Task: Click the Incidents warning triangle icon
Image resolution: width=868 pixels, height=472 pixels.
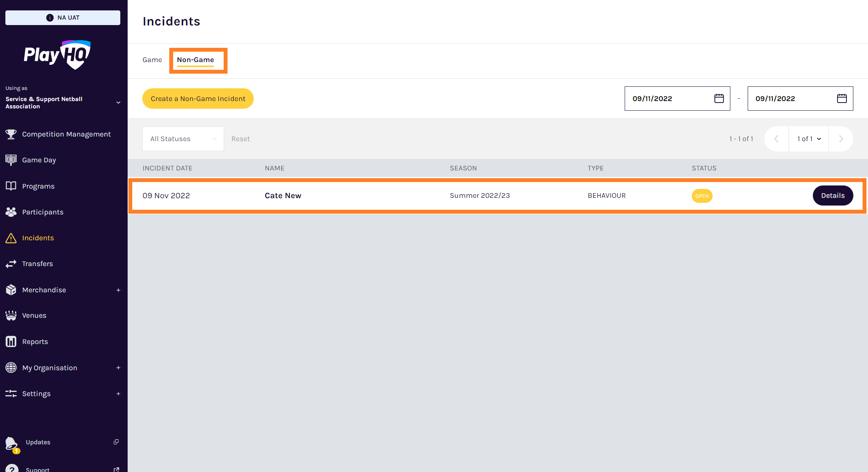Action: coord(11,238)
